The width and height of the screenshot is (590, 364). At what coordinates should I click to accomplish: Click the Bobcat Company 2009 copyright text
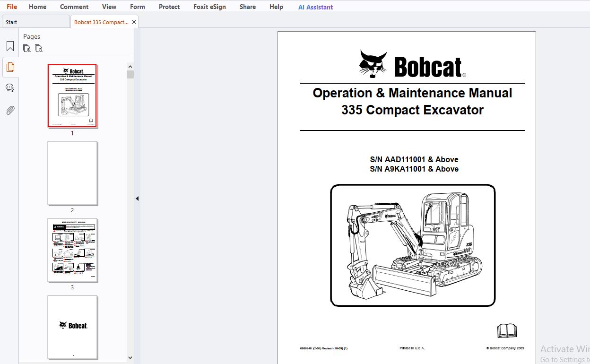(x=505, y=348)
